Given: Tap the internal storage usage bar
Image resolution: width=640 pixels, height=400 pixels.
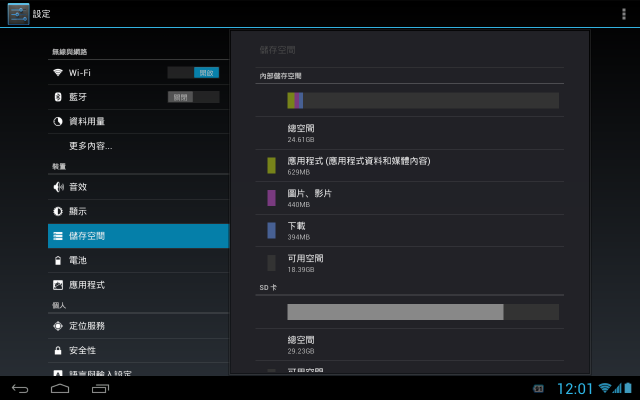Looking at the screenshot, I should click(423, 100).
